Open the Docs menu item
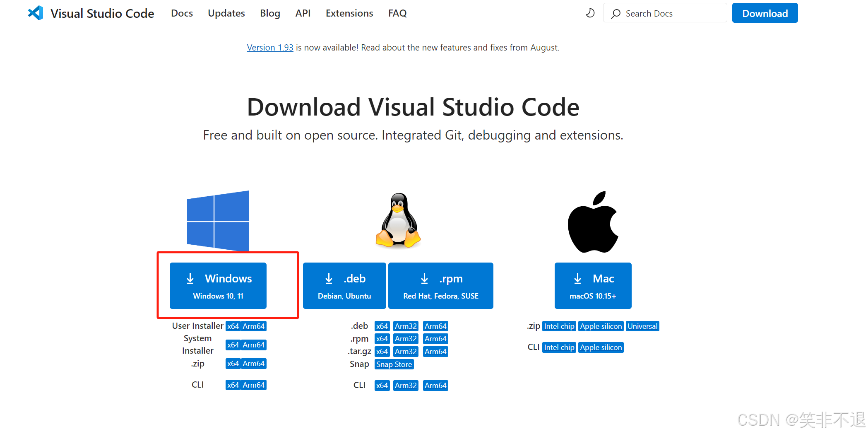Screen dimensions: 868x434 click(x=182, y=13)
